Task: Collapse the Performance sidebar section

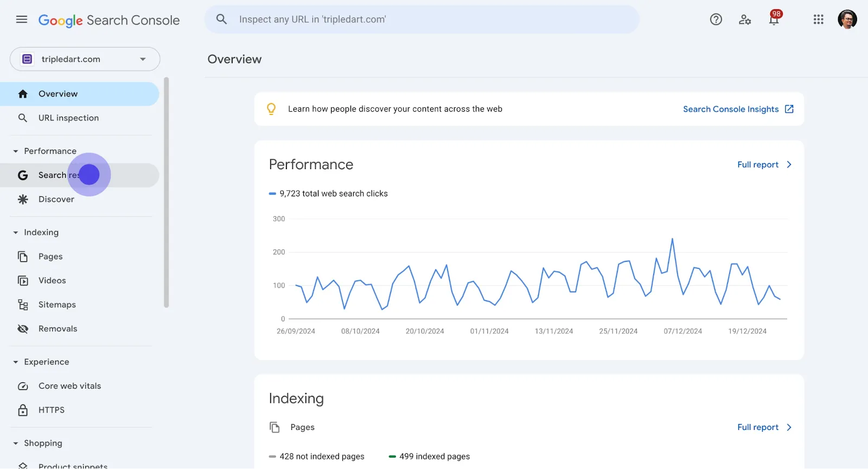Action: 16,151
